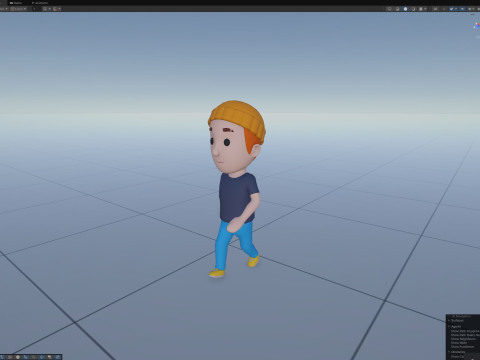
Task: Switch to the Game tab
Action: coord(16,3)
